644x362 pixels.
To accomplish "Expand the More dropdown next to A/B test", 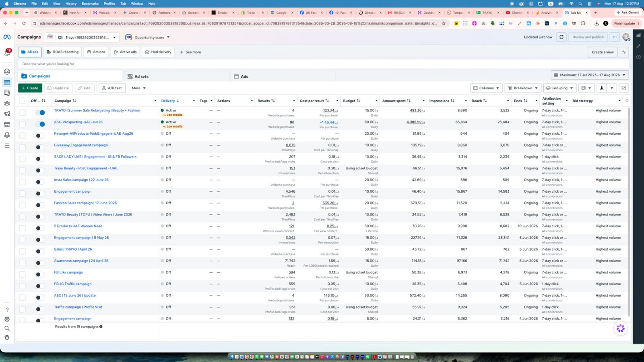I will pyautogui.click(x=138, y=88).
